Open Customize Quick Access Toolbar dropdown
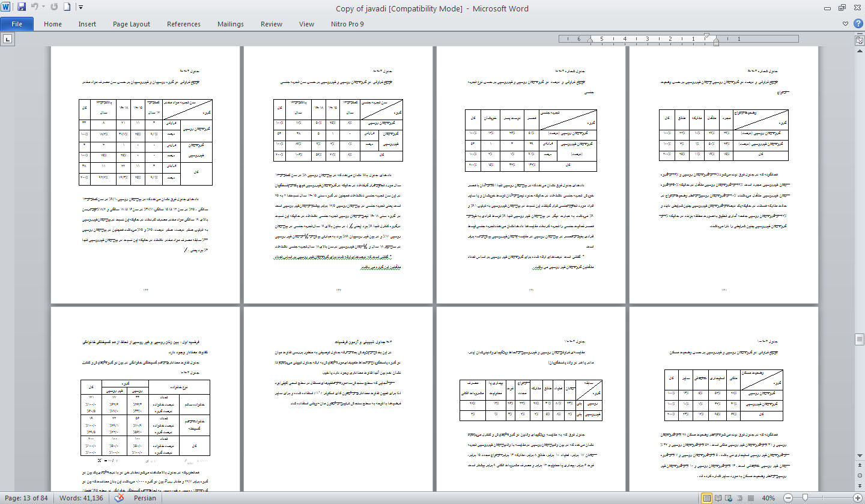This screenshot has height=504, width=865. tap(81, 7)
